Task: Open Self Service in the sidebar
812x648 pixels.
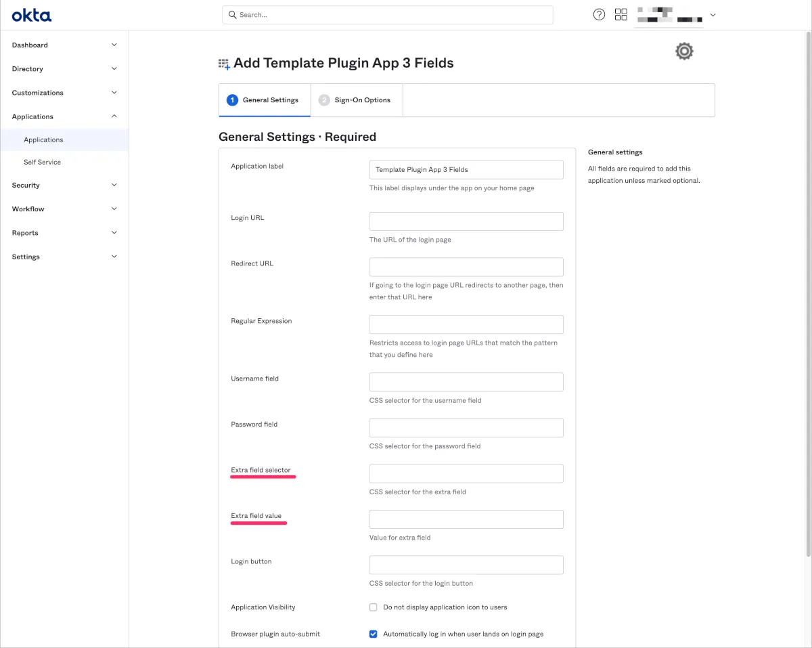Action: click(42, 163)
